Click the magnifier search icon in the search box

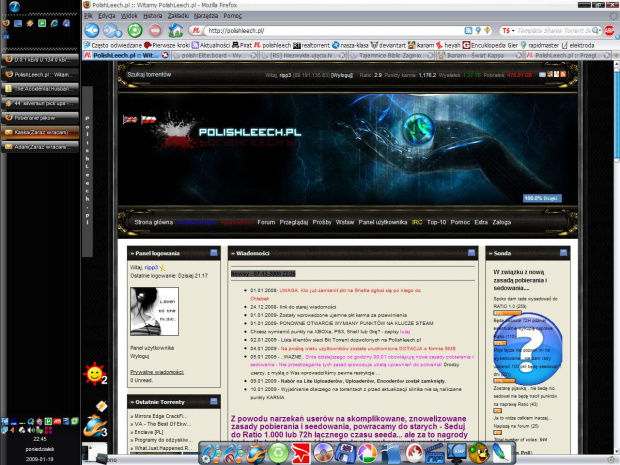coord(595,30)
